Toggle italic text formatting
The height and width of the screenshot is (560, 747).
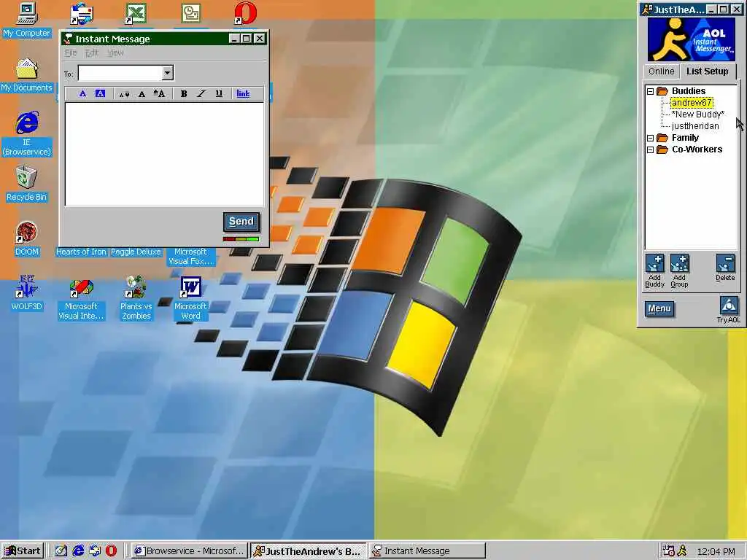[x=201, y=94]
